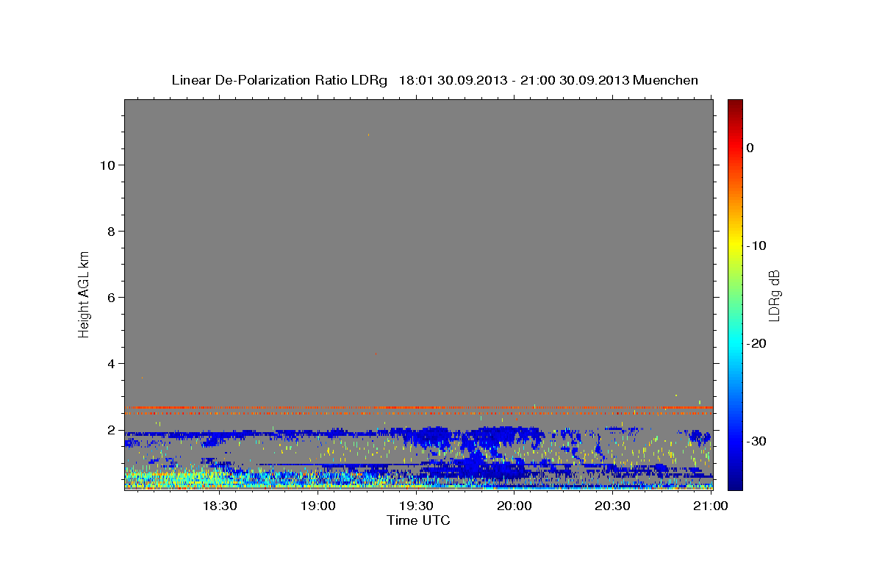Click the height tick label 10

point(107,165)
